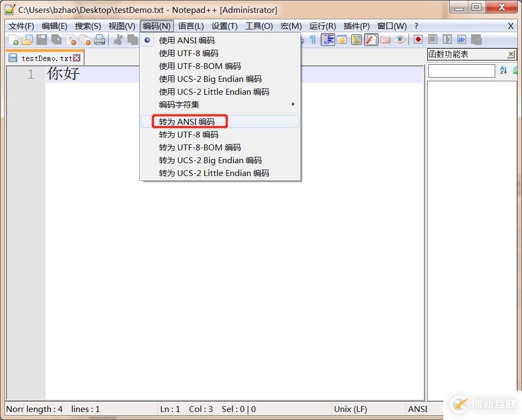This screenshot has width=522, height=420.
Task: Click the function list search field
Action: (x=462, y=71)
